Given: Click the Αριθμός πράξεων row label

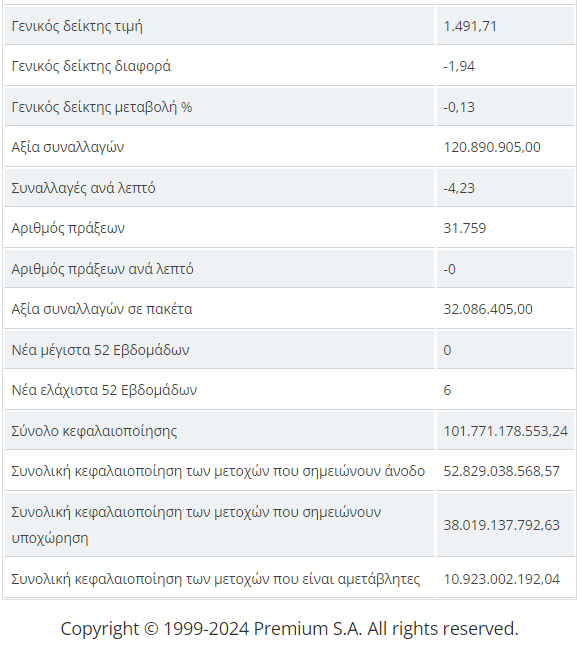Looking at the screenshot, I should coord(68,228).
